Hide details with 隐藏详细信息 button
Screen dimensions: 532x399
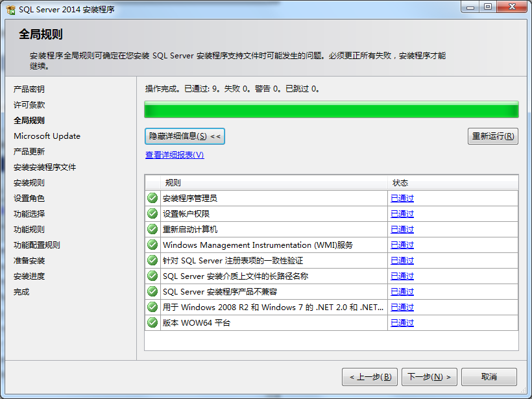coord(184,136)
